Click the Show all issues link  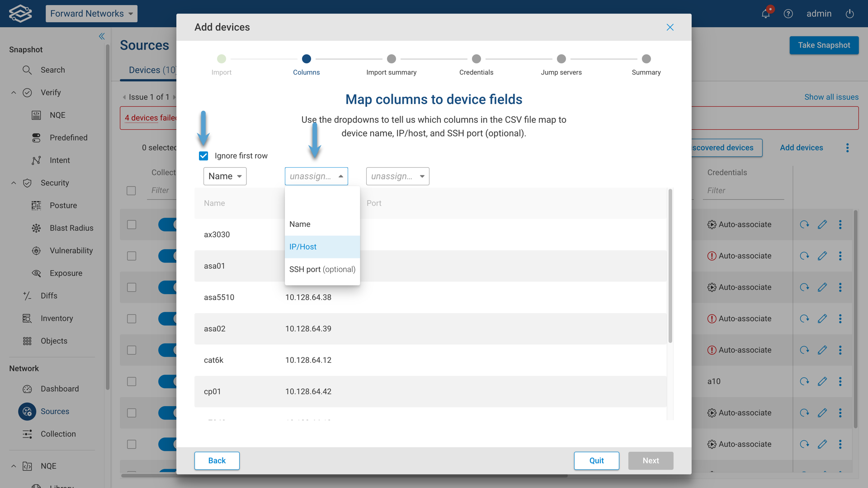(831, 97)
